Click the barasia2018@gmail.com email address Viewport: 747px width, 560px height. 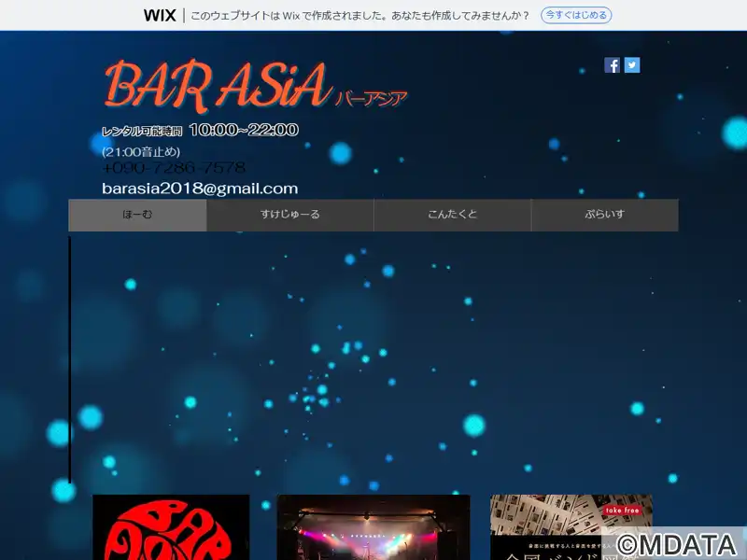[x=200, y=189]
